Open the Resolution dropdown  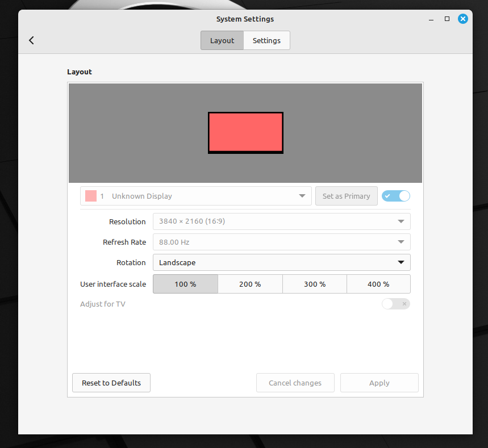(x=282, y=221)
